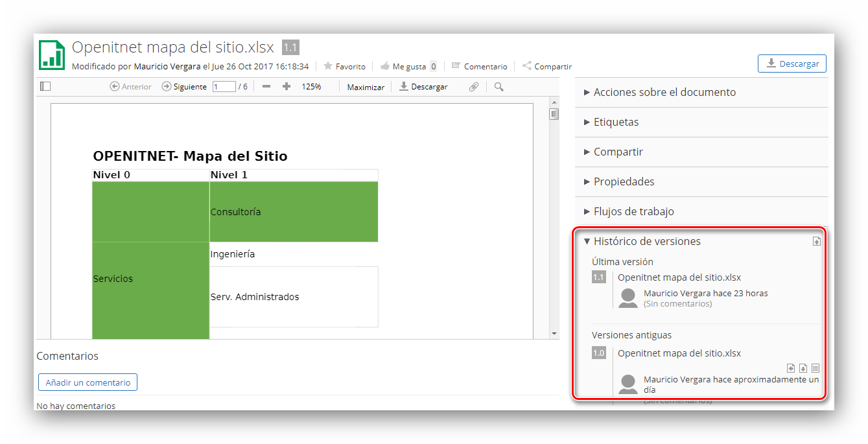Viewport: 868px width, 444px height.
Task: Open search with the magnifier icon
Action: point(499,86)
